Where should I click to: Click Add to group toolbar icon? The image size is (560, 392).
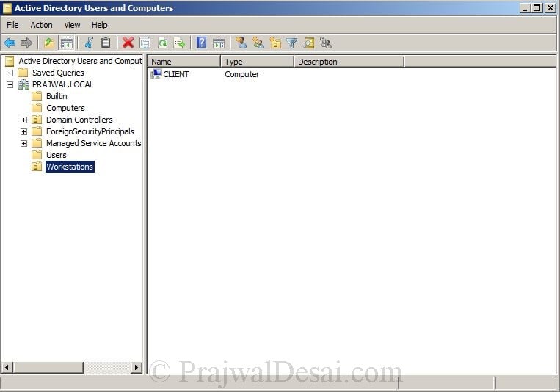coord(326,43)
